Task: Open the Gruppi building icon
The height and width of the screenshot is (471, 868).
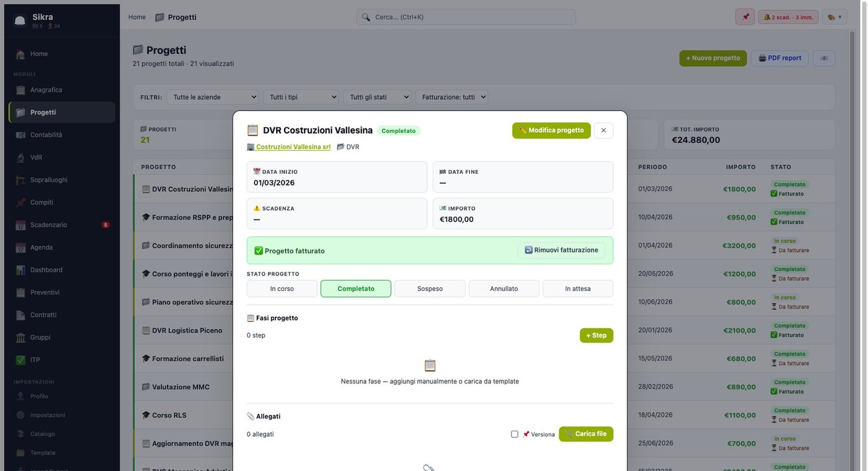Action: 20,338
